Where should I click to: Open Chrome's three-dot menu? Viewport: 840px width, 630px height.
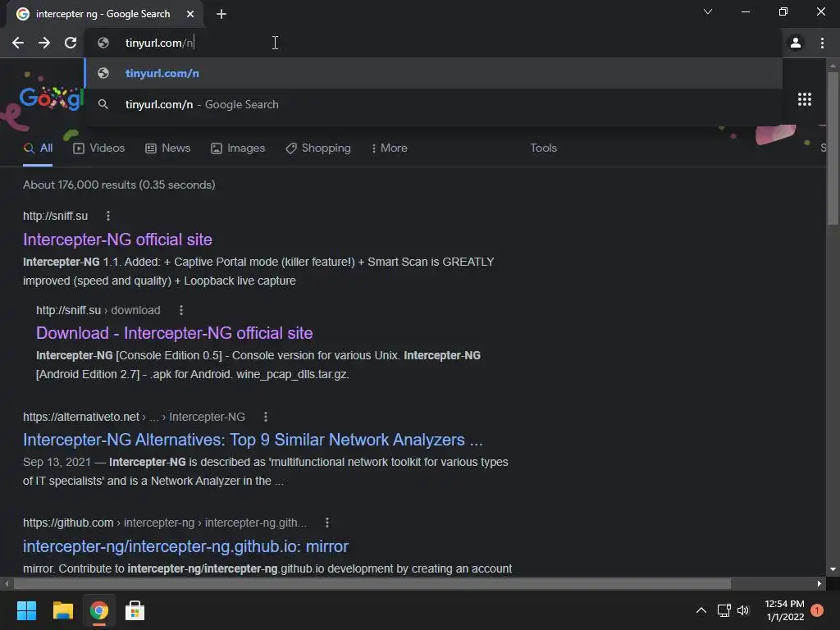click(x=822, y=43)
